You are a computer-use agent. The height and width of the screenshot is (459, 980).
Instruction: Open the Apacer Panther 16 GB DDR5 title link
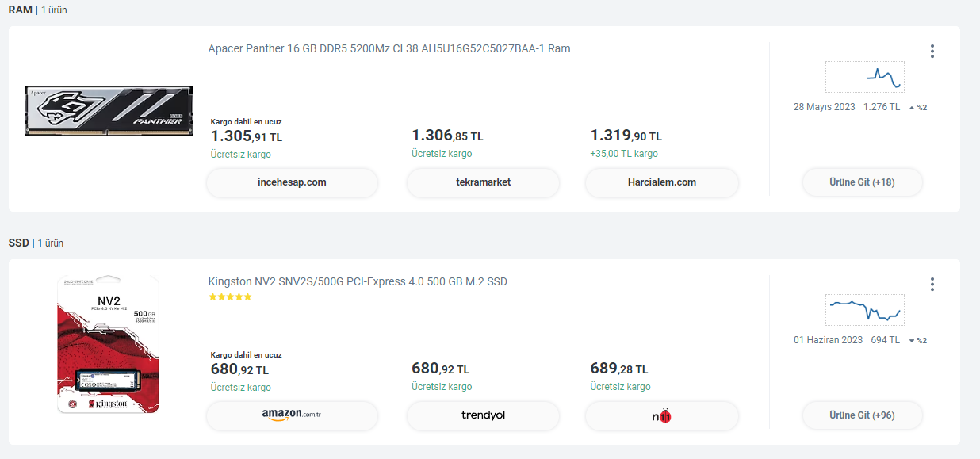point(389,48)
